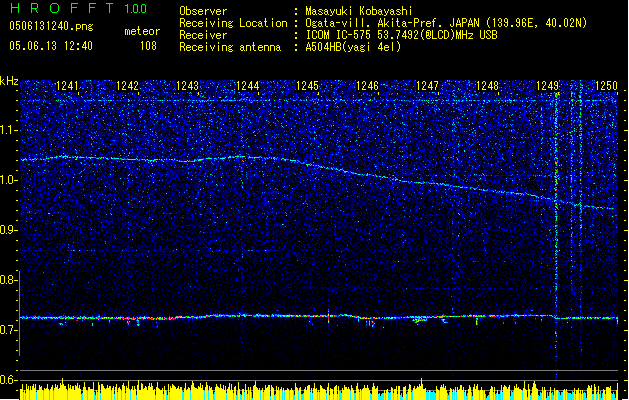This screenshot has height=400, width=629.
Task: Click the 0.7 frequency axis label
Action: [x=9, y=330]
